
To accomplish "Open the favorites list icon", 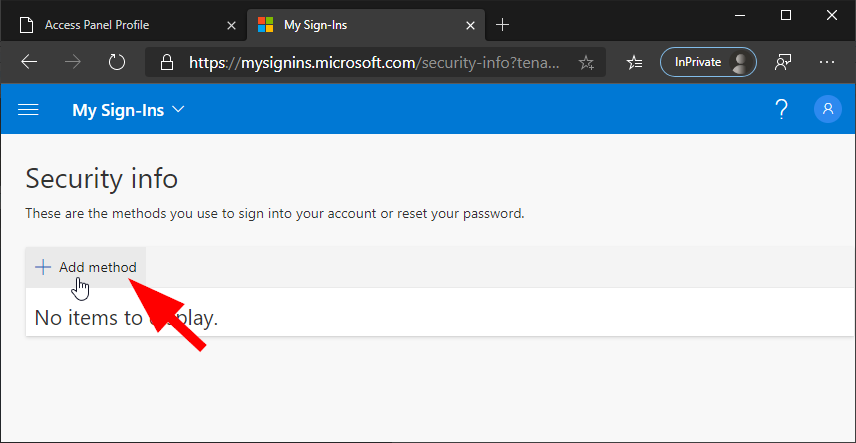I will [x=634, y=62].
